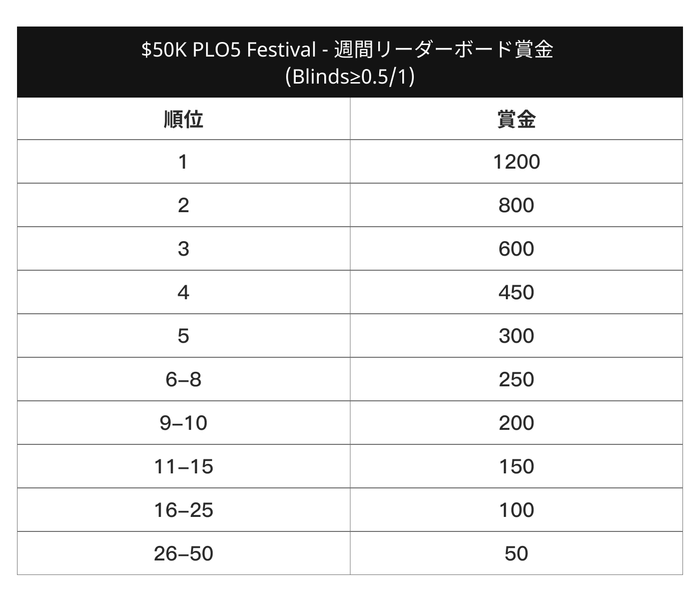Screen dimensions: 700x611
Task: Click the 600 prize cell
Action: pos(516,249)
